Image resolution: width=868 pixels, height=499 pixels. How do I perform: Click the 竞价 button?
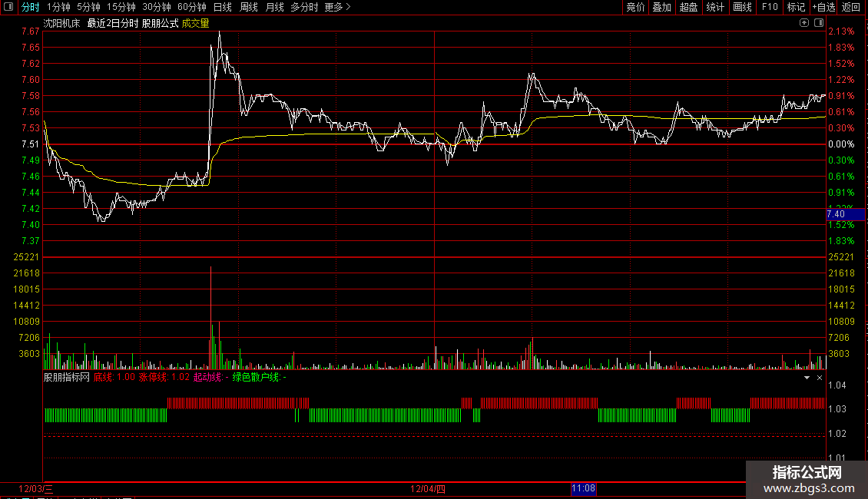tap(635, 7)
